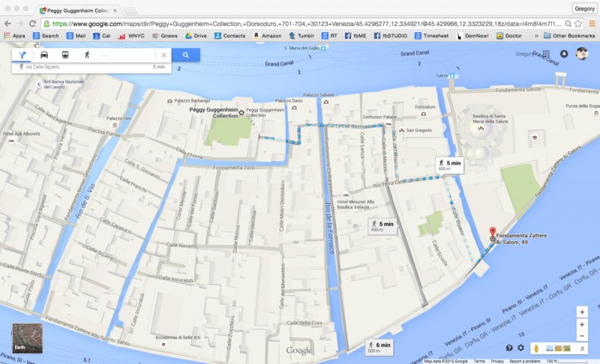Select the route via Calle Squero
The height and width of the screenshot is (364, 600).
(91, 67)
